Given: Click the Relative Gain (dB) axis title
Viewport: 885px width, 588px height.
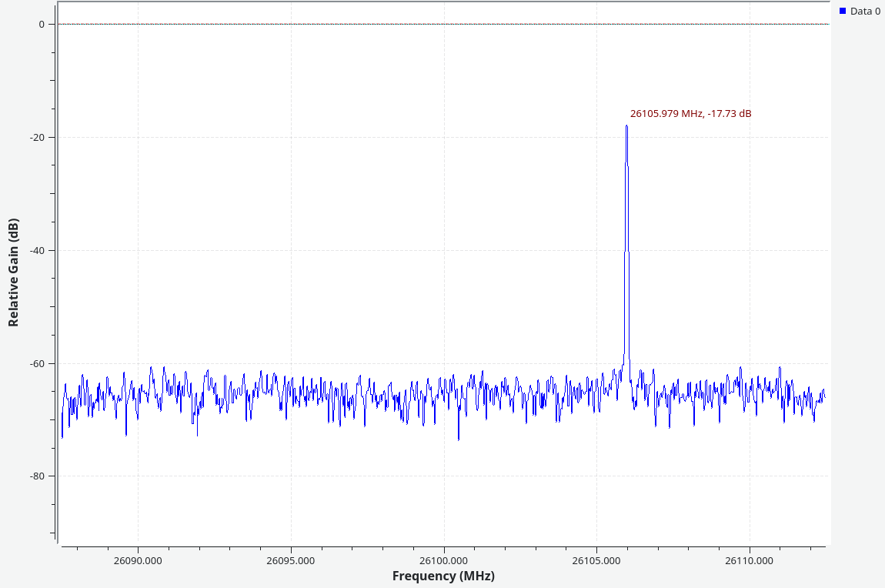Looking at the screenshot, I should [13, 272].
